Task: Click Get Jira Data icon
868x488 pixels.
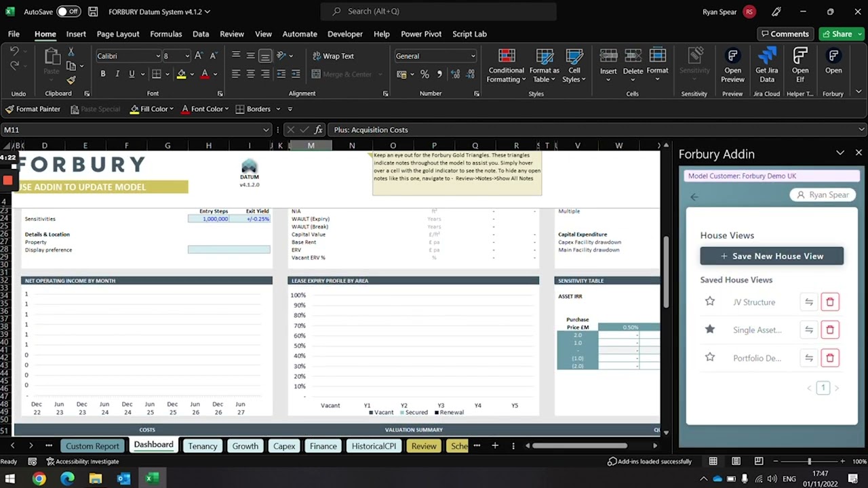Action: click(767, 66)
